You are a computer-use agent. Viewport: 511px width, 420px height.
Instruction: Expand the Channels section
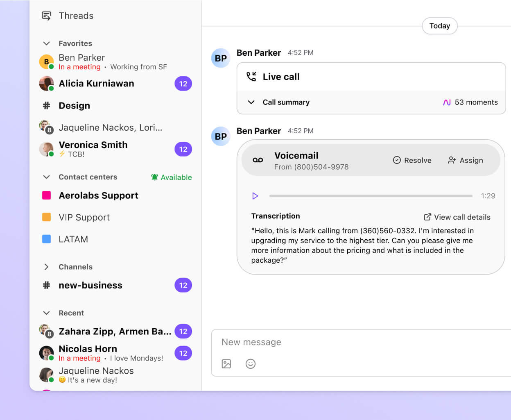coord(46,266)
